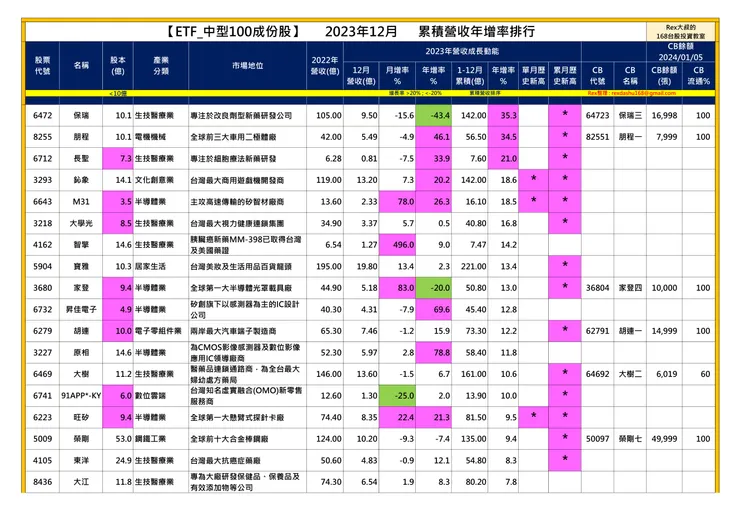740x523 pixels.
Task: Select the CB流通% column header
Action: [698, 76]
